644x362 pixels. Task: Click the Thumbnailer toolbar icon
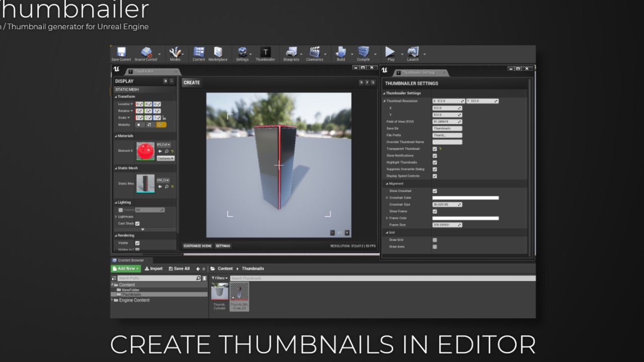coord(265,53)
